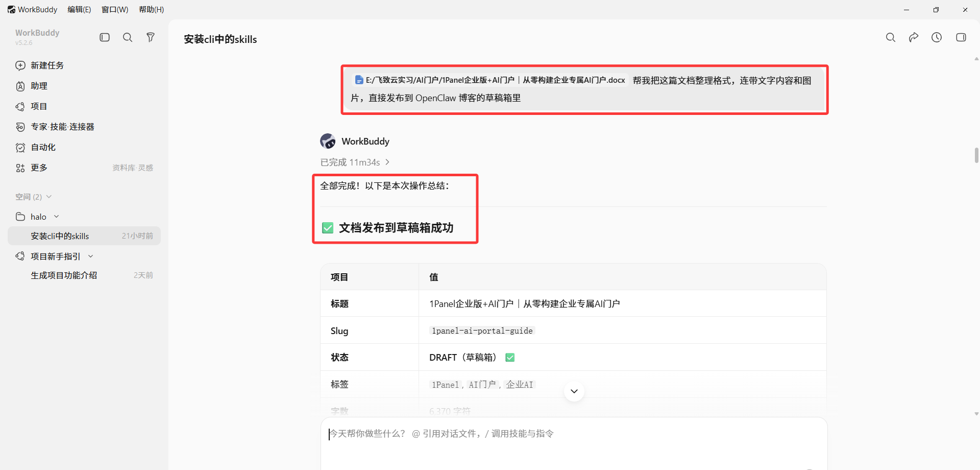Click the halo folder icon
Image resolution: width=980 pixels, height=470 pixels.
20,217
